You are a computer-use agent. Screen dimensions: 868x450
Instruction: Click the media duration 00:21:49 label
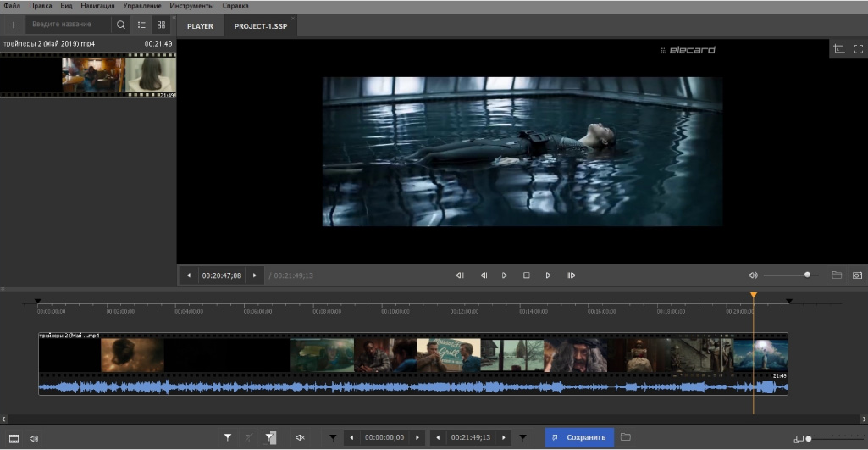(158, 43)
